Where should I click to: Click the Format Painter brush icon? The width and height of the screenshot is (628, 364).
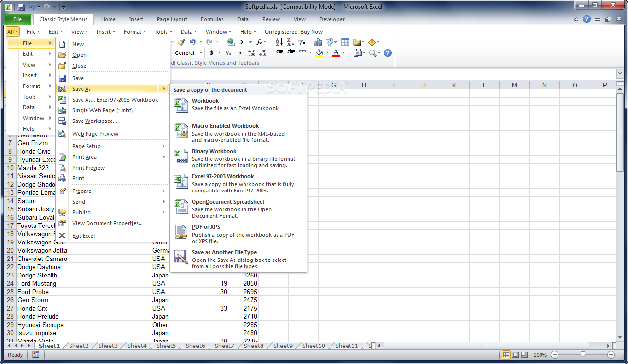coord(181,42)
